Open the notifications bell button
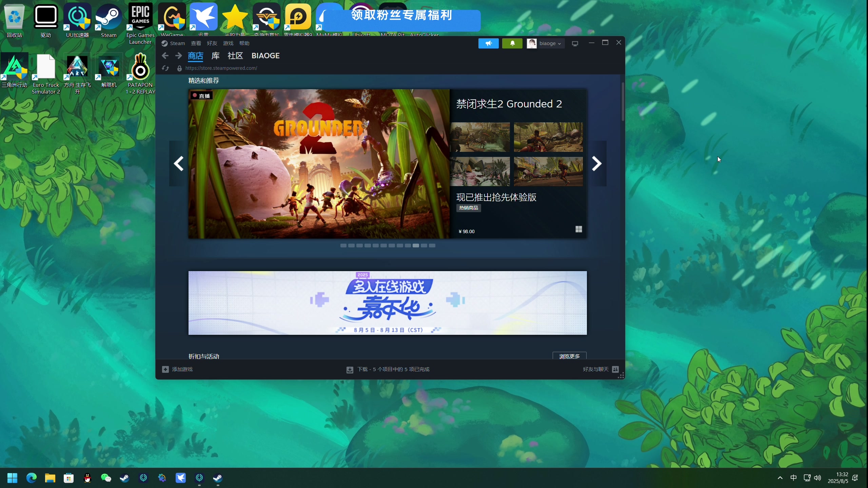Image resolution: width=868 pixels, height=488 pixels. [512, 43]
